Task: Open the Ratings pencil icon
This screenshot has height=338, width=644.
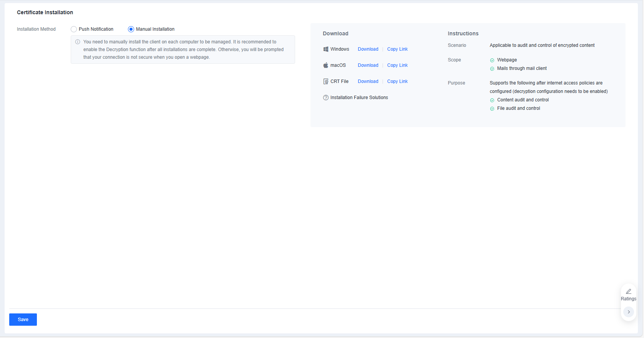Action: click(629, 292)
